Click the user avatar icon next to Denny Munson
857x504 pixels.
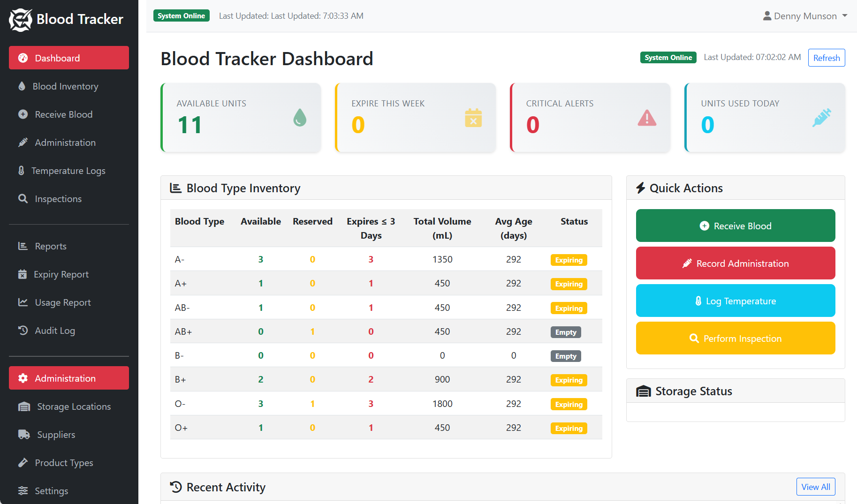(x=767, y=16)
